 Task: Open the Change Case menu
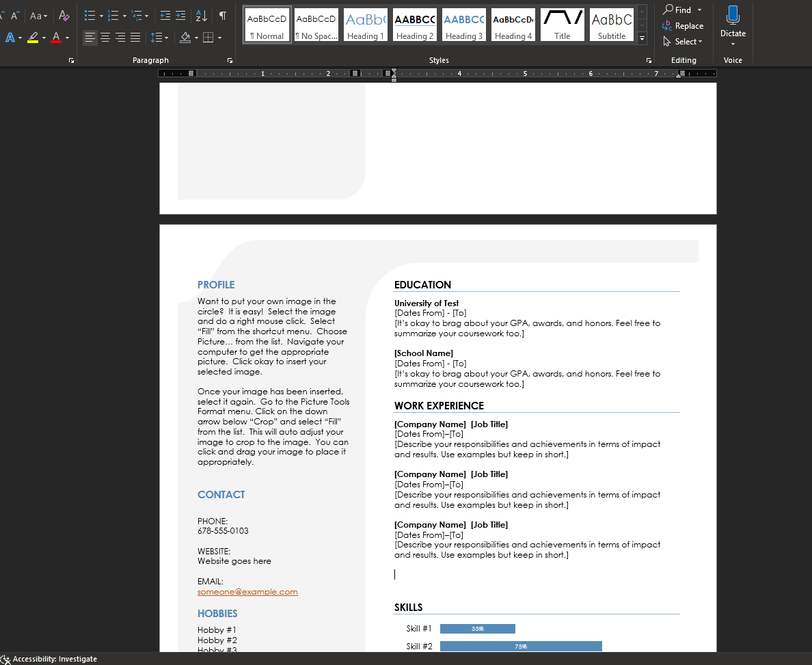click(x=38, y=16)
